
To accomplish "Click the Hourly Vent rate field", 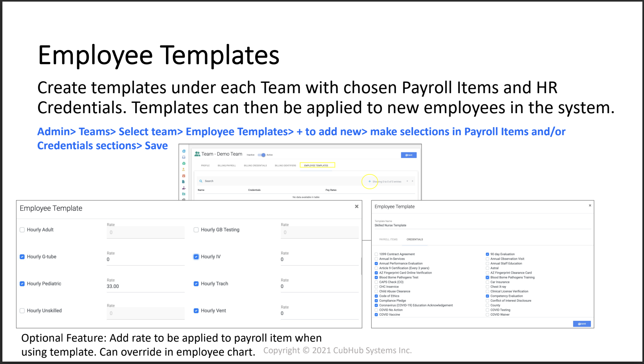I will pos(320,314).
